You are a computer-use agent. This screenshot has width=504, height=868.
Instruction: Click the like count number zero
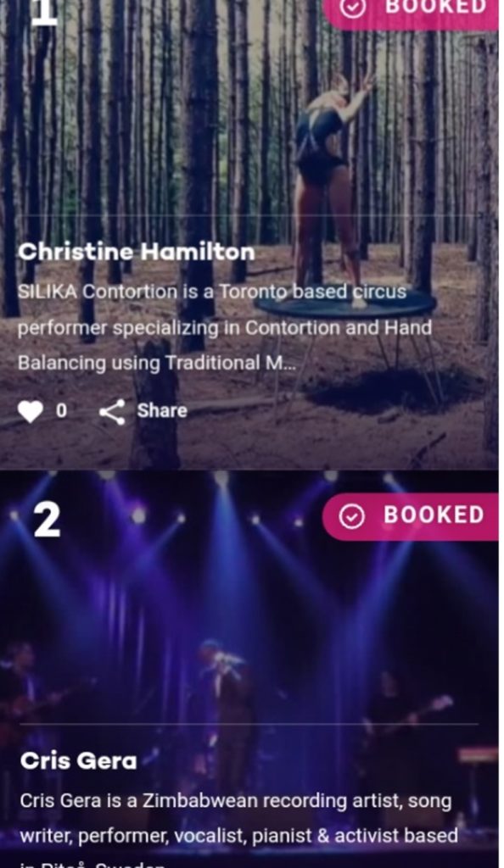point(61,411)
